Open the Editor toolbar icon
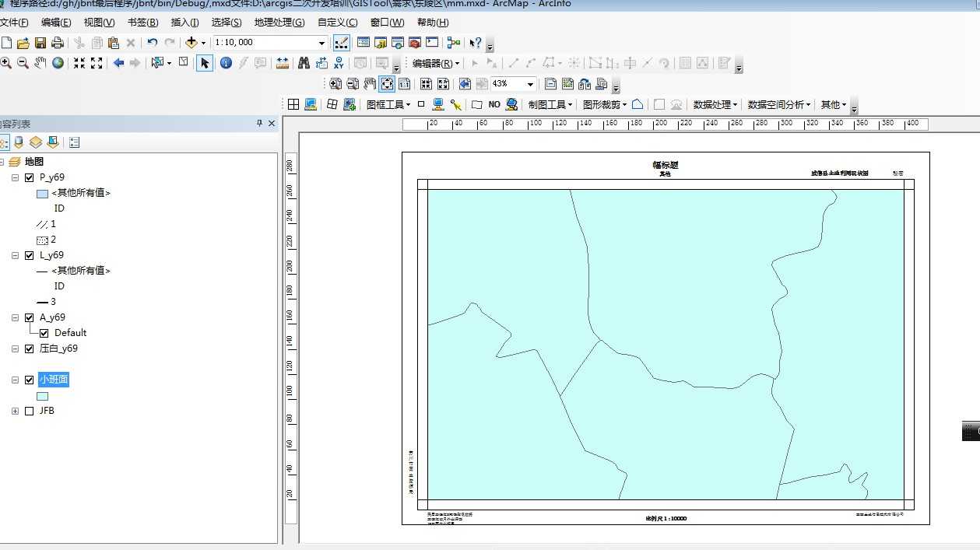 (x=341, y=43)
